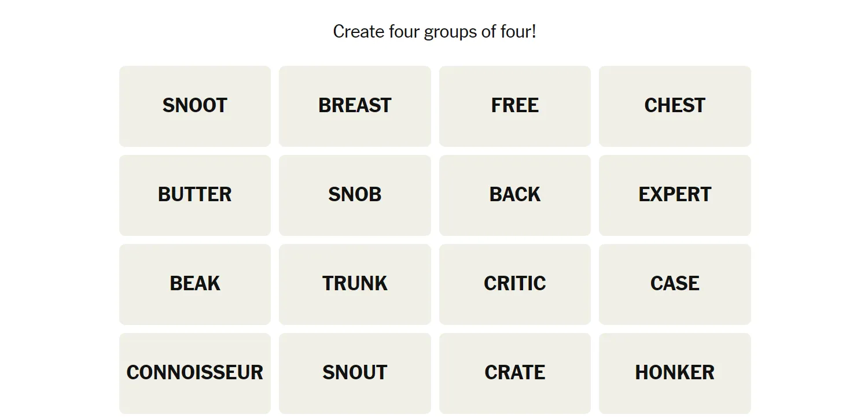The image size is (868, 418).
Task: Pick the TRUNK word tile
Action: point(355,284)
